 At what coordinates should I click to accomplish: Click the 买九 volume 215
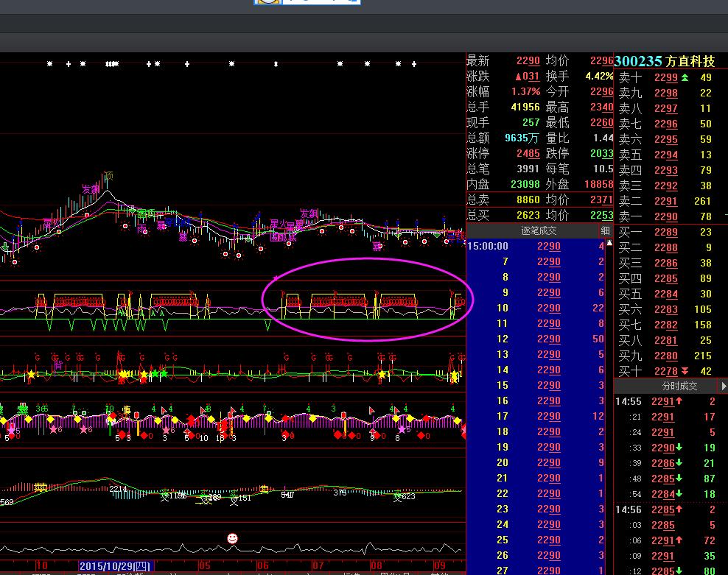point(702,356)
